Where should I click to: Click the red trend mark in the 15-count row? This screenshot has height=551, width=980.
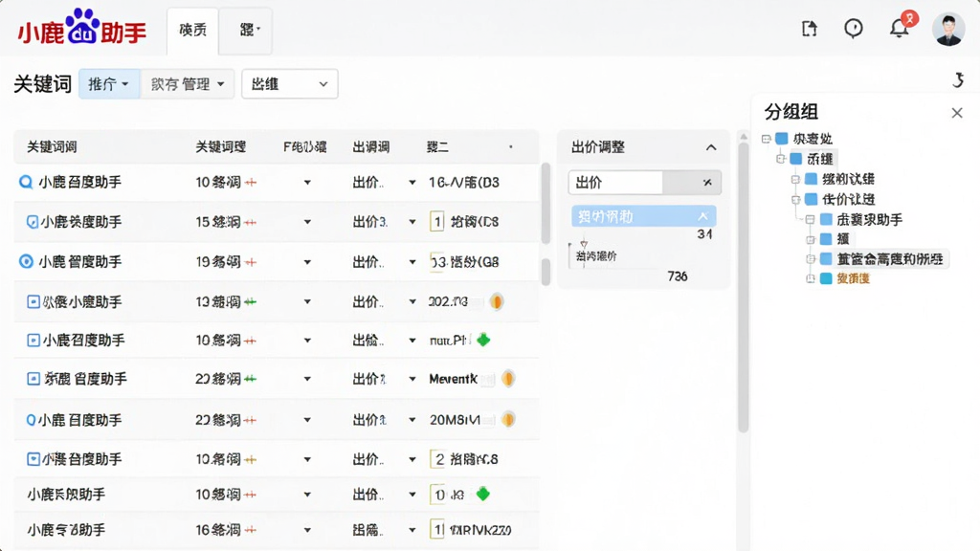pyautogui.click(x=250, y=222)
